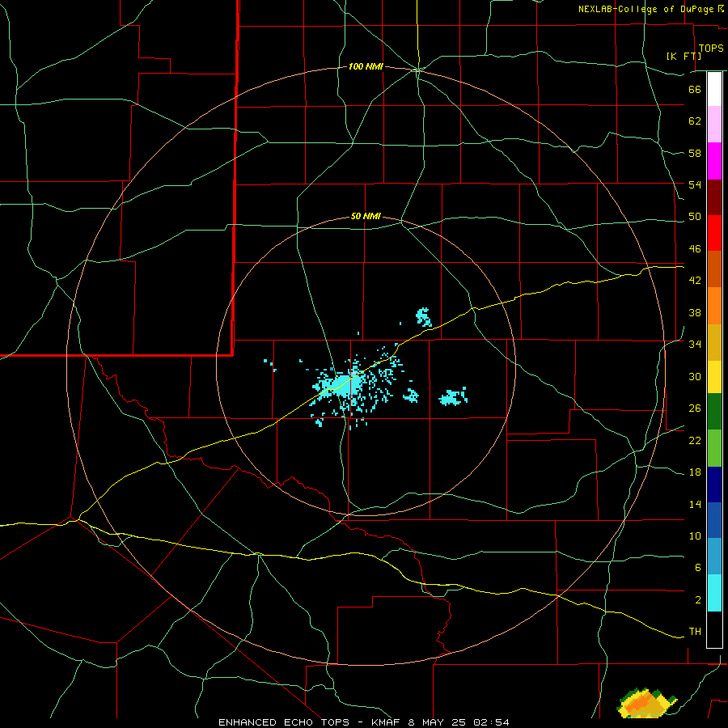This screenshot has width=728, height=728.
Task: Click the TOPS legend title
Action: [x=711, y=49]
